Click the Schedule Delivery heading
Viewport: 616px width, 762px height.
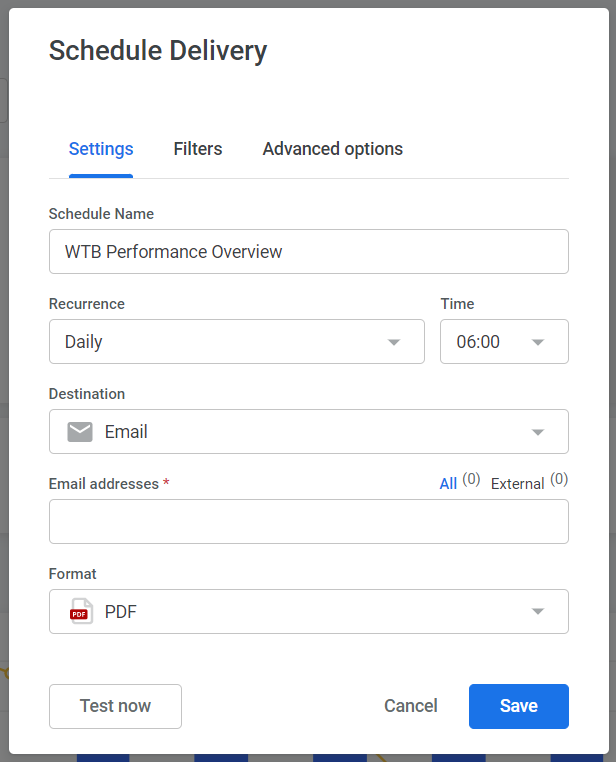(x=158, y=51)
